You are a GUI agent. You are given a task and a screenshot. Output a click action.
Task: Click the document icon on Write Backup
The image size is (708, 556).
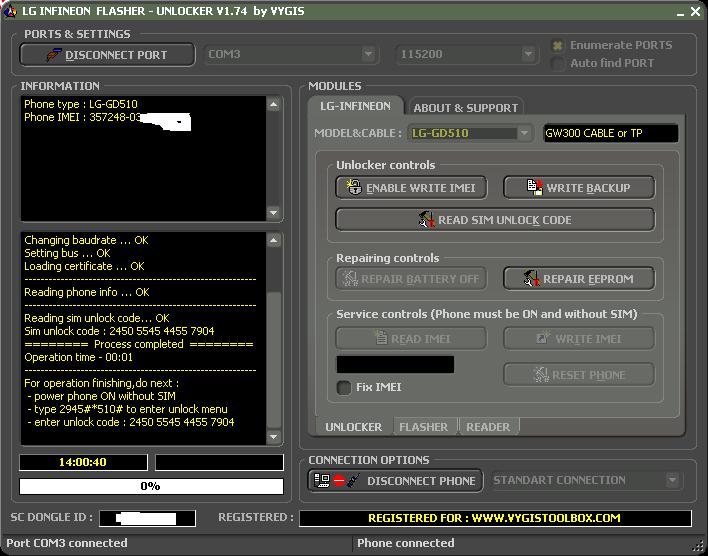(x=535, y=187)
